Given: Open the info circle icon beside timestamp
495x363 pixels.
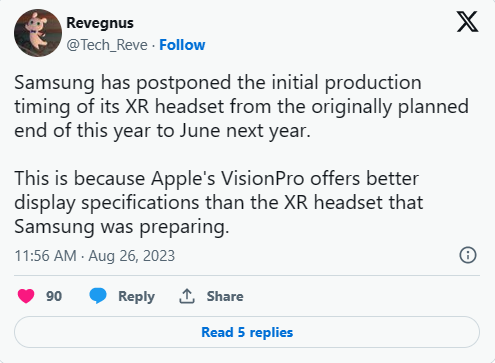Looking at the screenshot, I should coord(468,255).
